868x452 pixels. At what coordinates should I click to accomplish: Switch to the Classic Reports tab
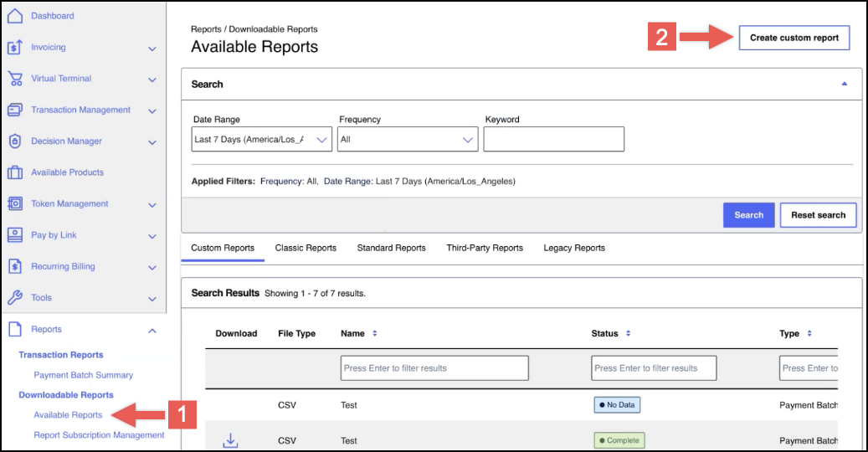pyautogui.click(x=306, y=248)
